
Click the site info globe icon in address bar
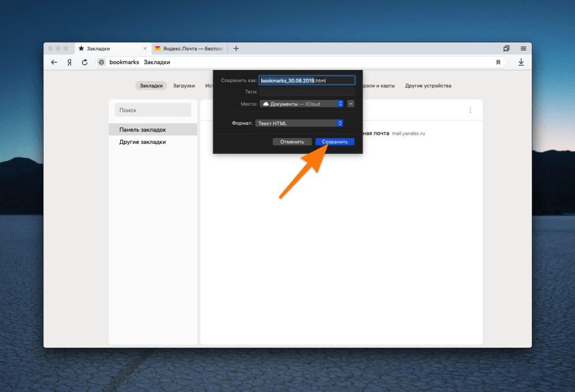tap(101, 62)
